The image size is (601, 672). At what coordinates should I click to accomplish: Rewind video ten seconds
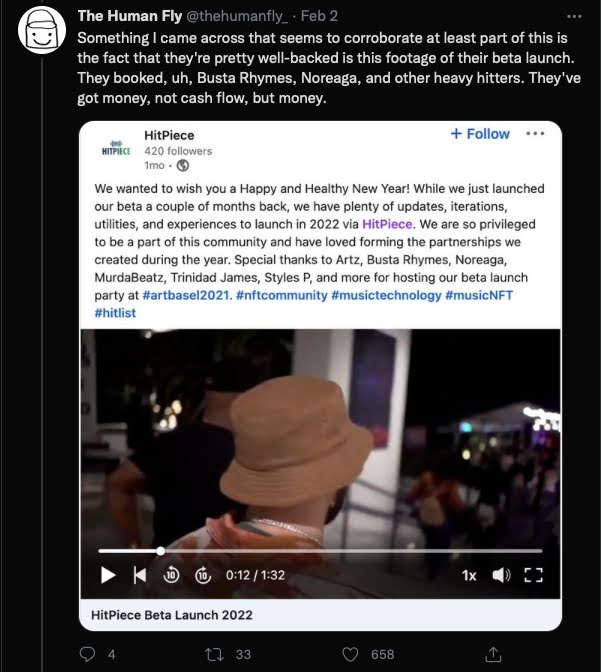(171, 575)
